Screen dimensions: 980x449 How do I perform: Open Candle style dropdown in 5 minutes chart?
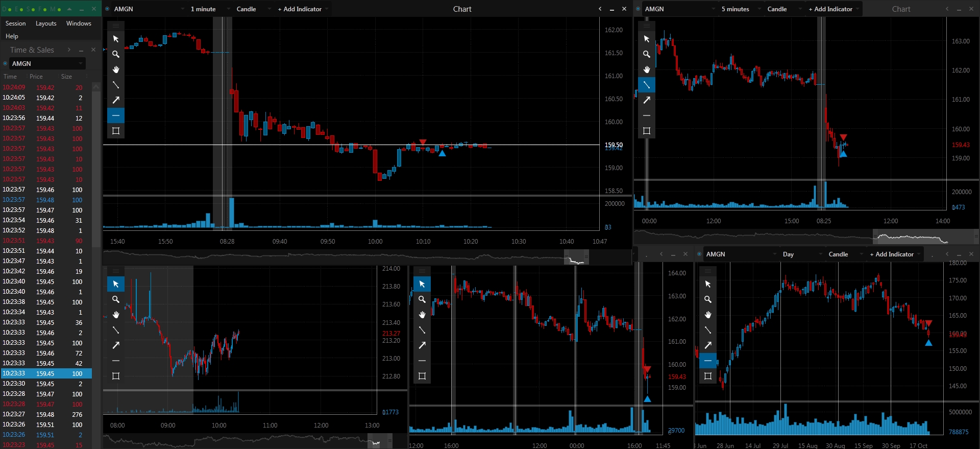point(784,9)
